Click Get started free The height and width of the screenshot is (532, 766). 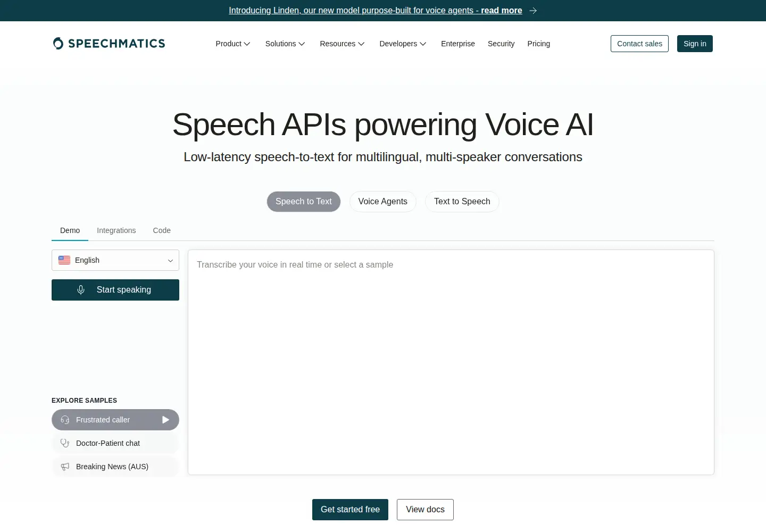[350, 510]
